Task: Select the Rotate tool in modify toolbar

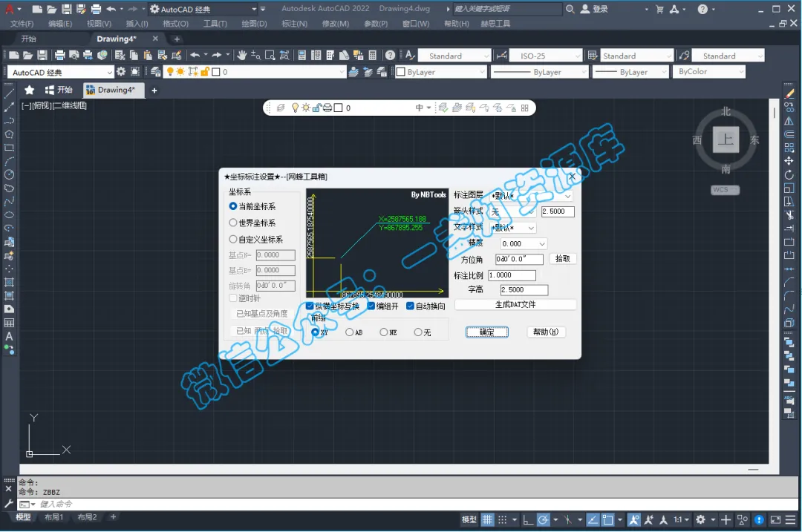Action: point(789,174)
